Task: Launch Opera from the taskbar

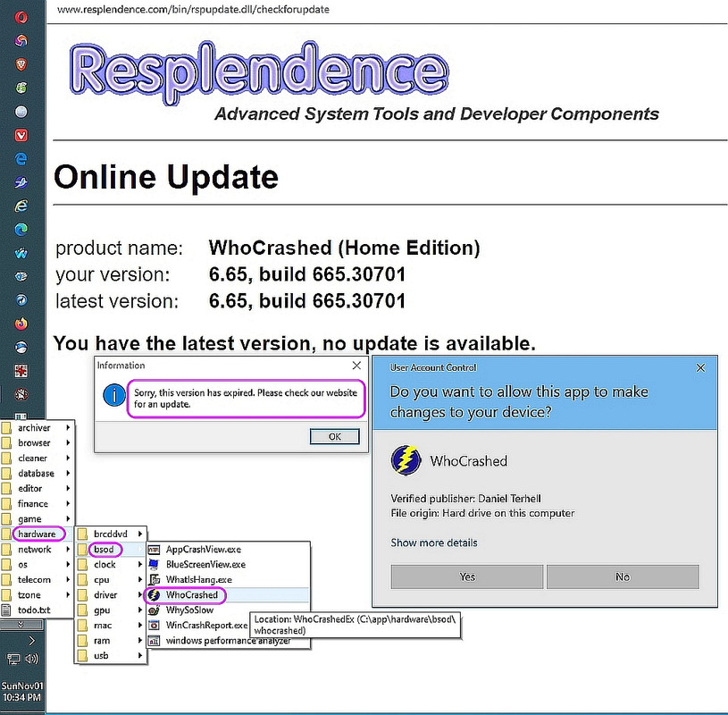Action: click(x=21, y=18)
